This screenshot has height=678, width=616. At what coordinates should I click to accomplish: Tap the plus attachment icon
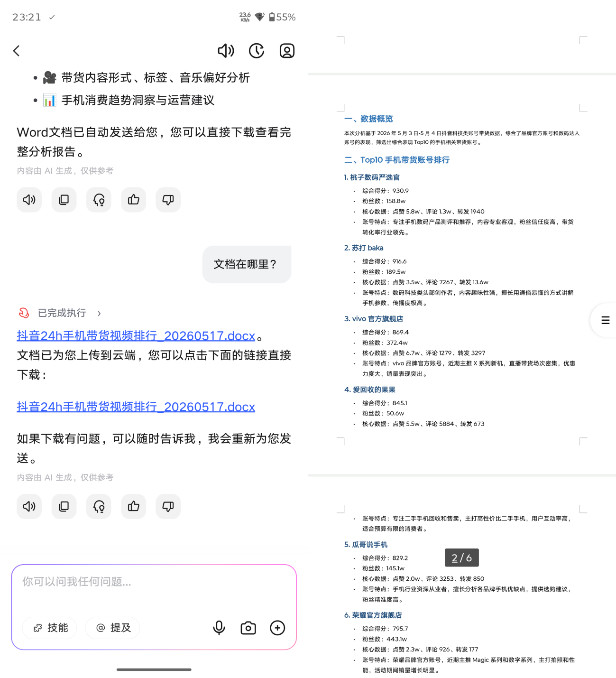[x=277, y=628]
